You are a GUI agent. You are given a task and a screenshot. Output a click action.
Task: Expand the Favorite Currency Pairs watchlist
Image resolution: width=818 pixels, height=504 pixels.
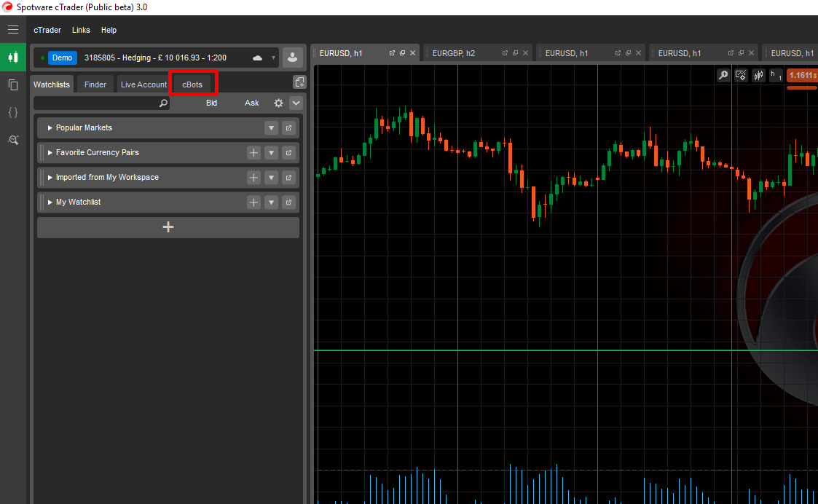click(50, 152)
